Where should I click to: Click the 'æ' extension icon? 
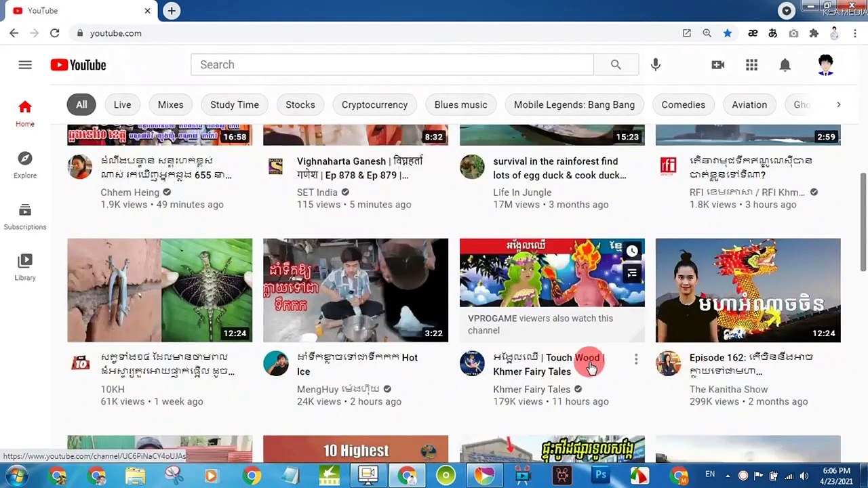pos(753,33)
